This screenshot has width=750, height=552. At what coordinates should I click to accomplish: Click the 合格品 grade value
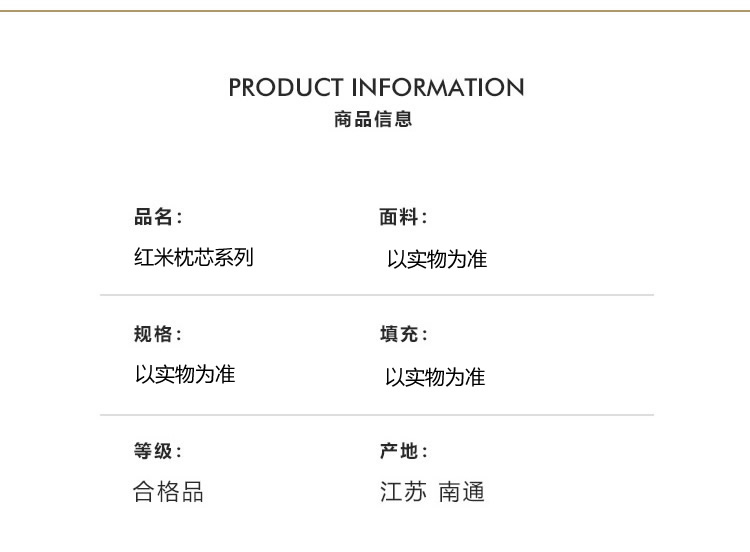coord(168,492)
